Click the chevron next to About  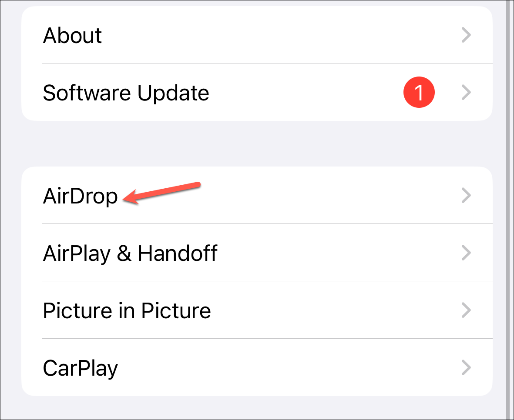tap(466, 35)
